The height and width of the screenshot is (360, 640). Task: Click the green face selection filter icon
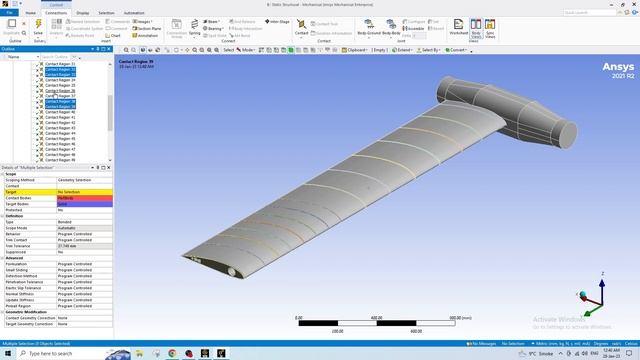click(x=291, y=50)
